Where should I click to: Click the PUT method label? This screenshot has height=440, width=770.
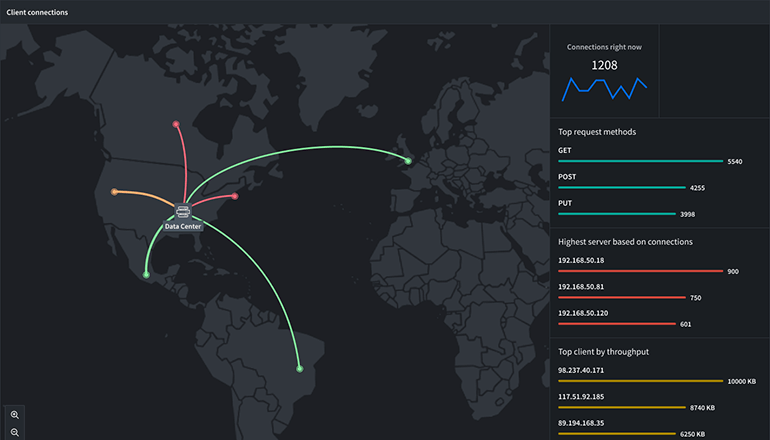(565, 203)
